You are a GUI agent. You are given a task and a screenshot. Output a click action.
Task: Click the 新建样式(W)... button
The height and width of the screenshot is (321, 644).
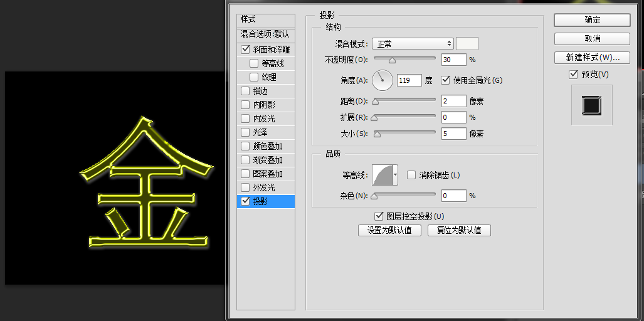592,58
